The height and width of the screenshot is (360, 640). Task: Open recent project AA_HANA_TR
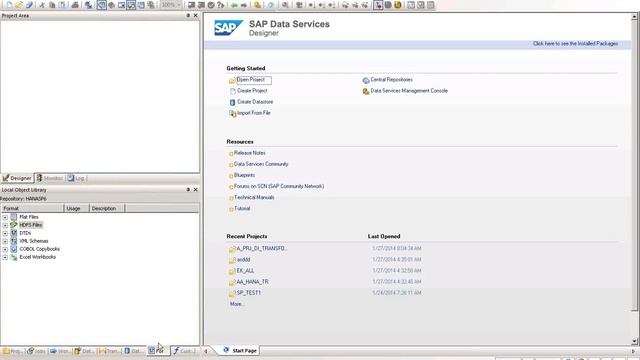252,282
